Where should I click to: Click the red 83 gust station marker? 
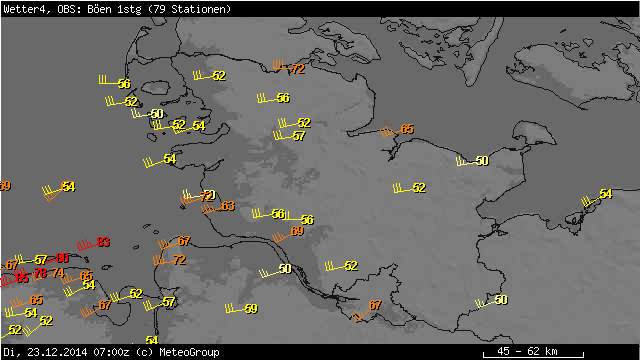click(x=93, y=244)
